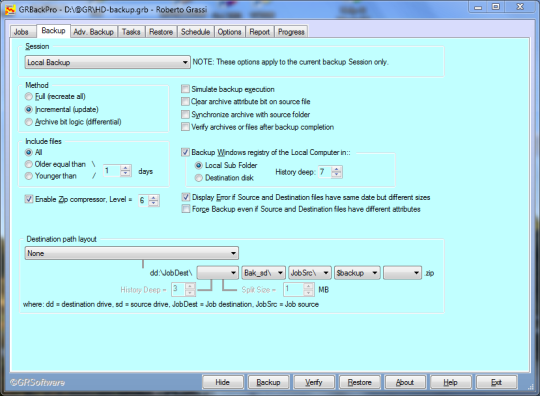The height and width of the screenshot is (396, 540).
Task: Expand the Session dropdown showing Local Backup
Action: click(x=107, y=62)
